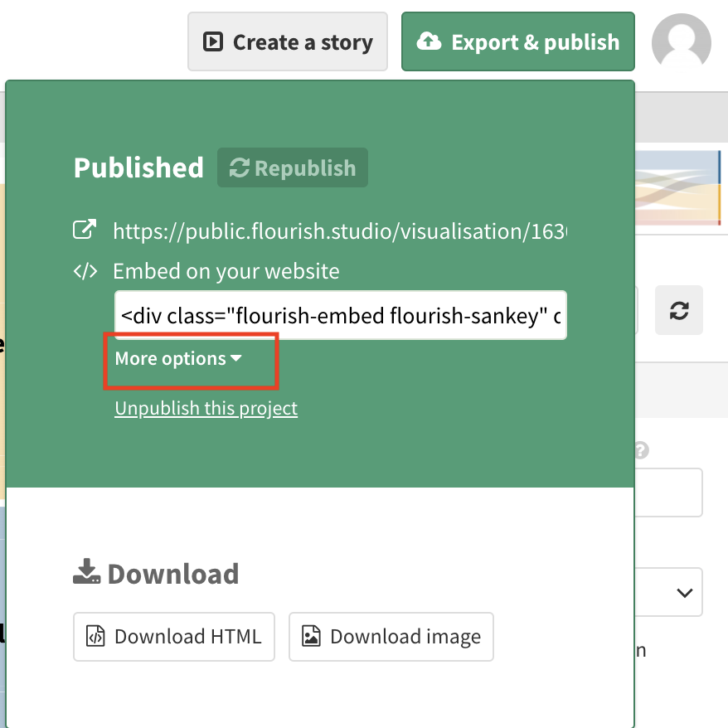Republish the visualisation
The width and height of the screenshot is (728, 728).
click(x=292, y=168)
